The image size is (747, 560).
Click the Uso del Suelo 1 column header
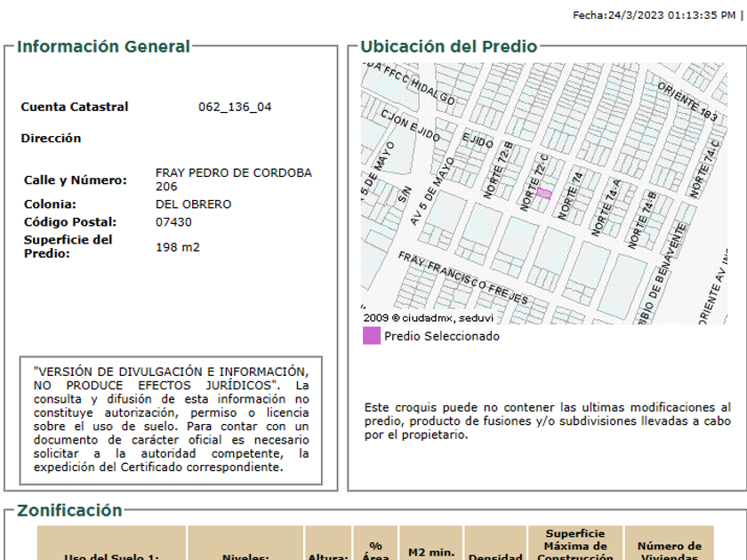tap(111, 556)
